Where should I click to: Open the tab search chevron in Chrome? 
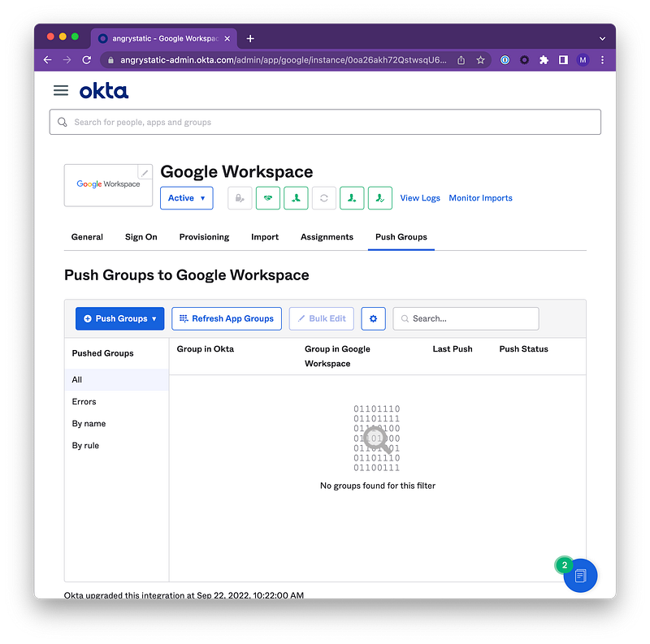[x=602, y=38]
